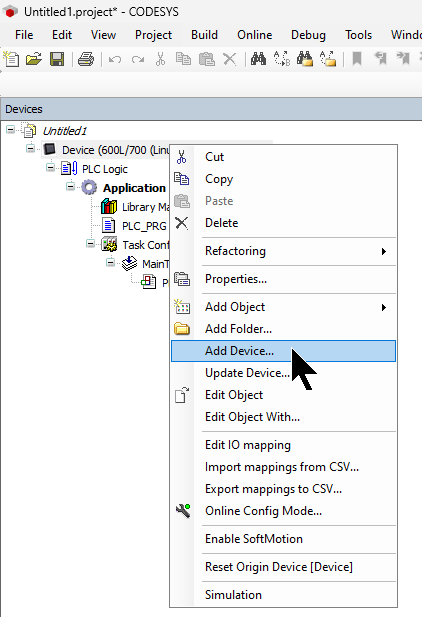Select PLC_PRG program in device tree
422x617 pixels.
[x=144, y=226]
